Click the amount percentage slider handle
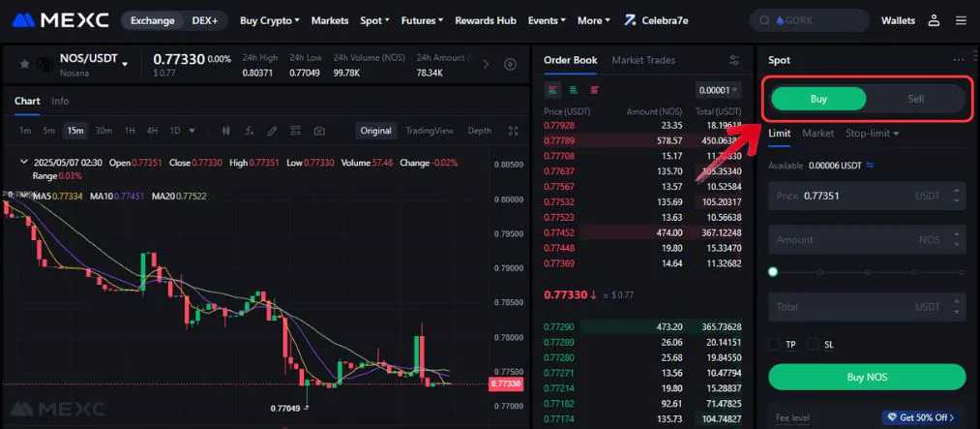The image size is (980, 429). tap(773, 272)
